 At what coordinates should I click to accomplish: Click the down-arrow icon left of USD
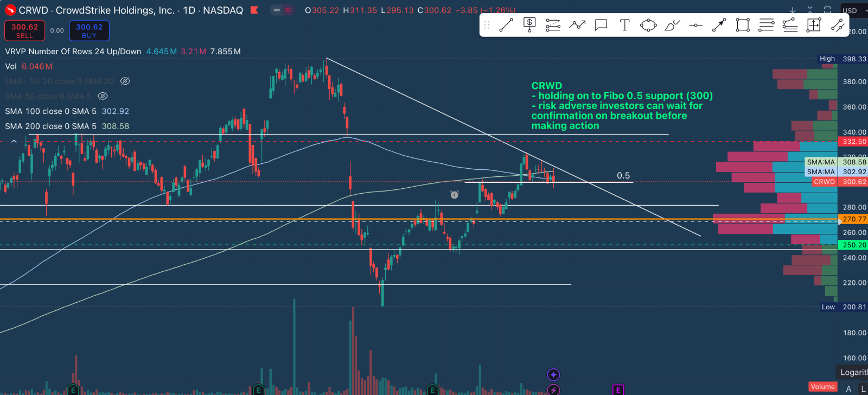(793, 10)
